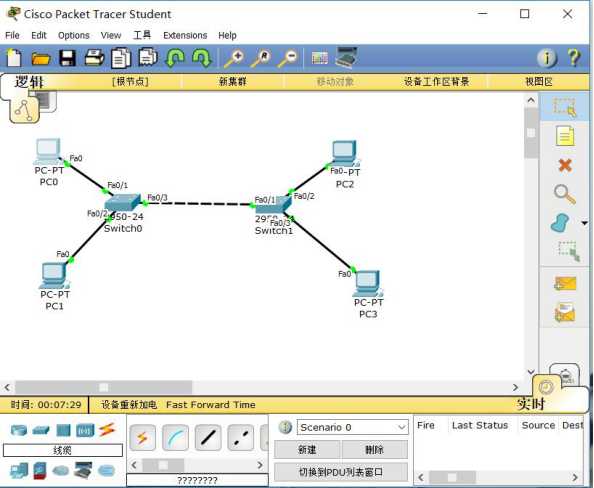Viewport: 594px width, 488px height.
Task: Pick the console cable connection
Action: (x=175, y=438)
